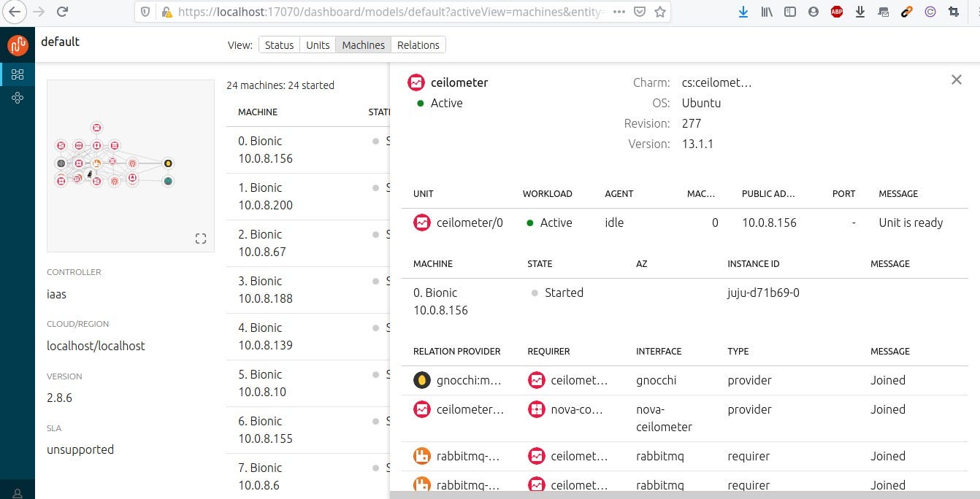Open the page actions ellipsis menu
Screen dimensions: 980x499
(x=619, y=12)
